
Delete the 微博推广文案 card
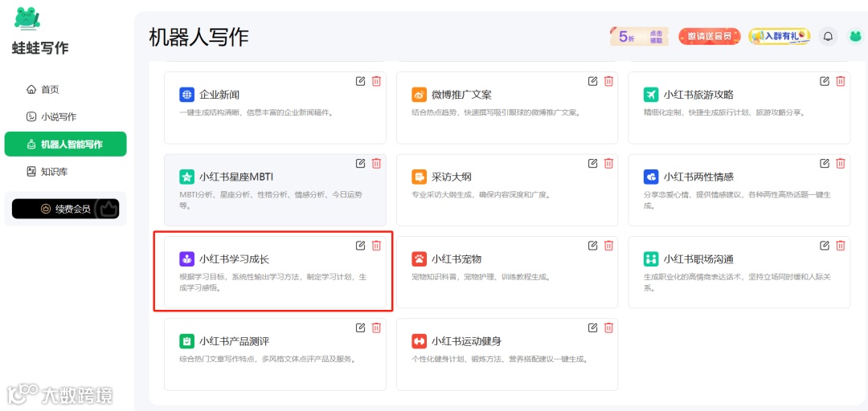608,81
